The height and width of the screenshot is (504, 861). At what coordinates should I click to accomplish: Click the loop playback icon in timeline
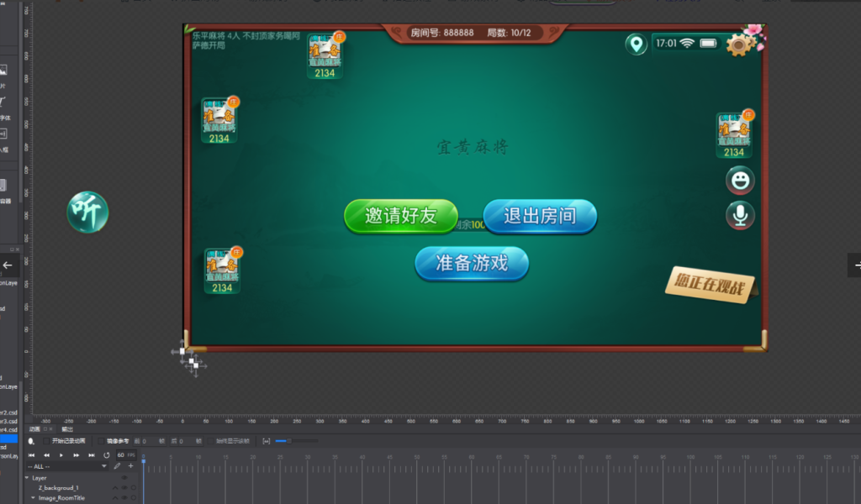107,454
